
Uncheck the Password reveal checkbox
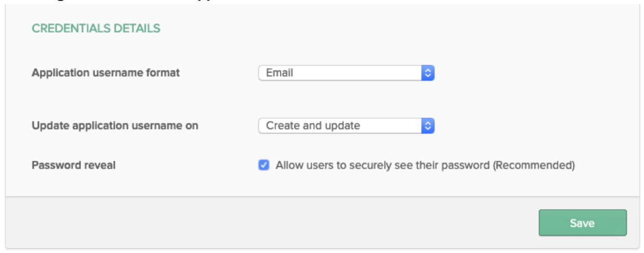click(264, 165)
